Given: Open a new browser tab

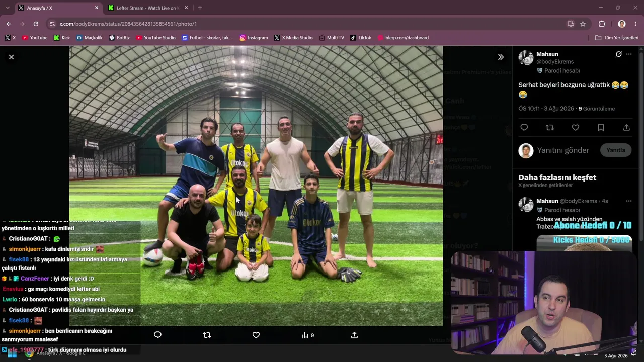Looking at the screenshot, I should [200, 8].
